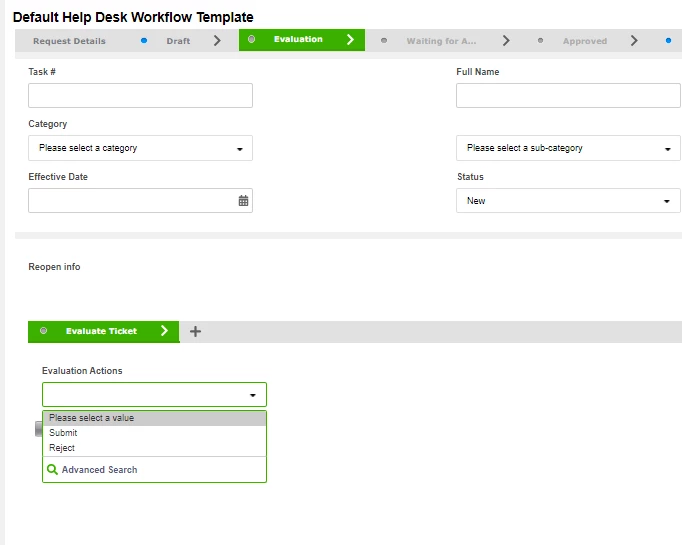Viewport: 682px width, 545px height.
Task: Select the 'Please select a value' option
Action: pos(92,418)
